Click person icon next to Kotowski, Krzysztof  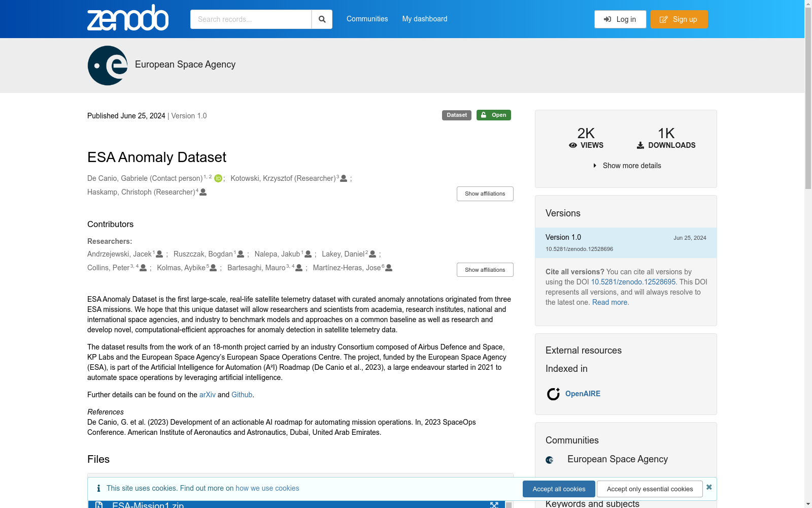point(344,178)
